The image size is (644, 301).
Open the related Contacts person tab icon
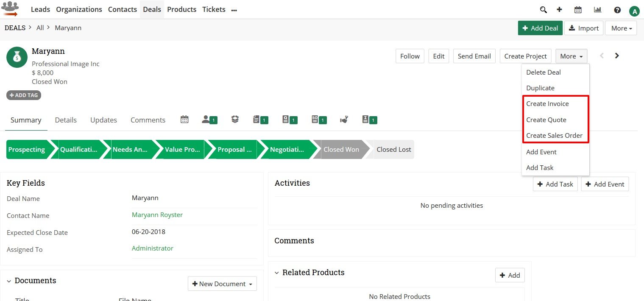pos(210,120)
